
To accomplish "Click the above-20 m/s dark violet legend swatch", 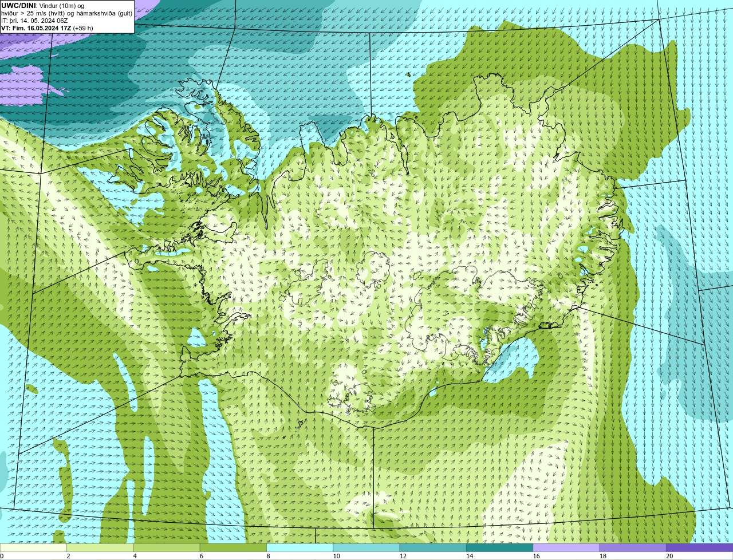I will coord(699,547).
